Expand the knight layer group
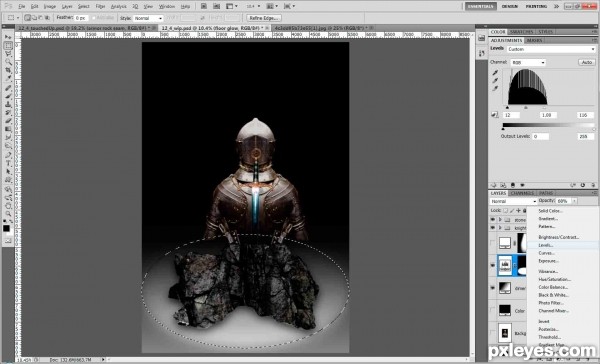Screen dimensions: 600x364 click(500, 228)
